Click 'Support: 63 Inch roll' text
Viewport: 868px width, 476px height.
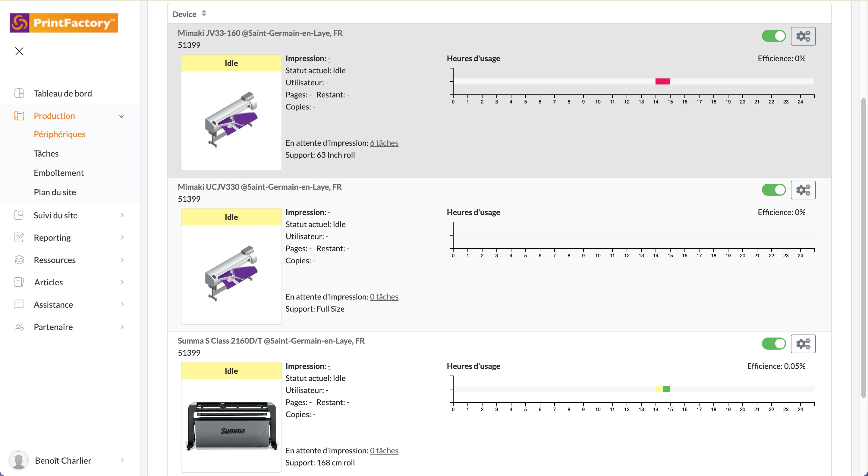point(320,155)
